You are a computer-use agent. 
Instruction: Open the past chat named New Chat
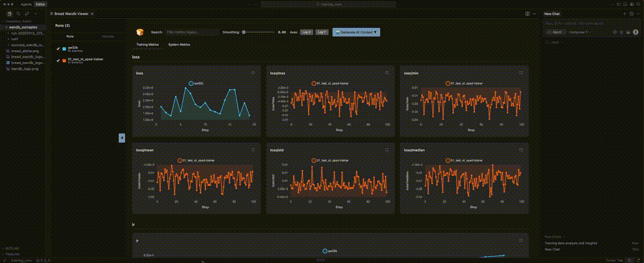coord(551,249)
